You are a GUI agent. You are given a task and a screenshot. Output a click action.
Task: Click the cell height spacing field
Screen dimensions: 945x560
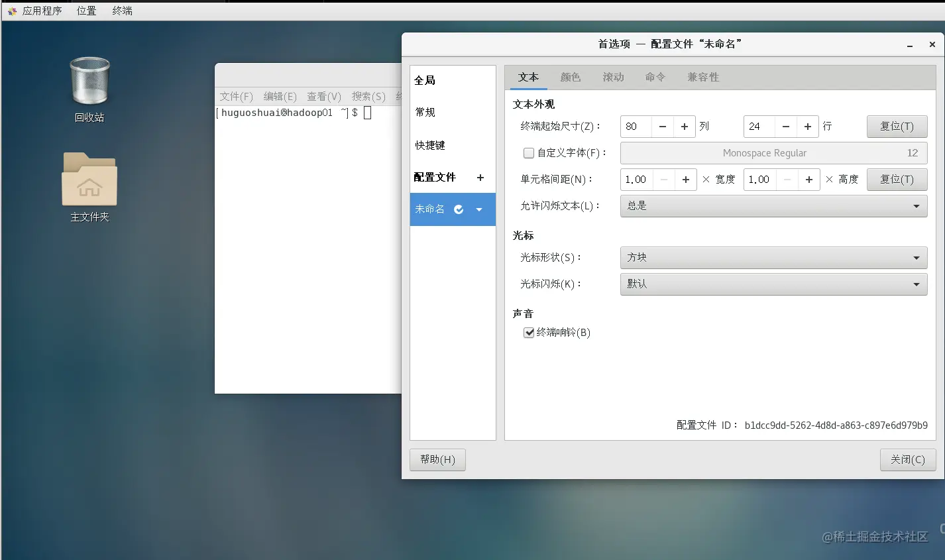760,180
